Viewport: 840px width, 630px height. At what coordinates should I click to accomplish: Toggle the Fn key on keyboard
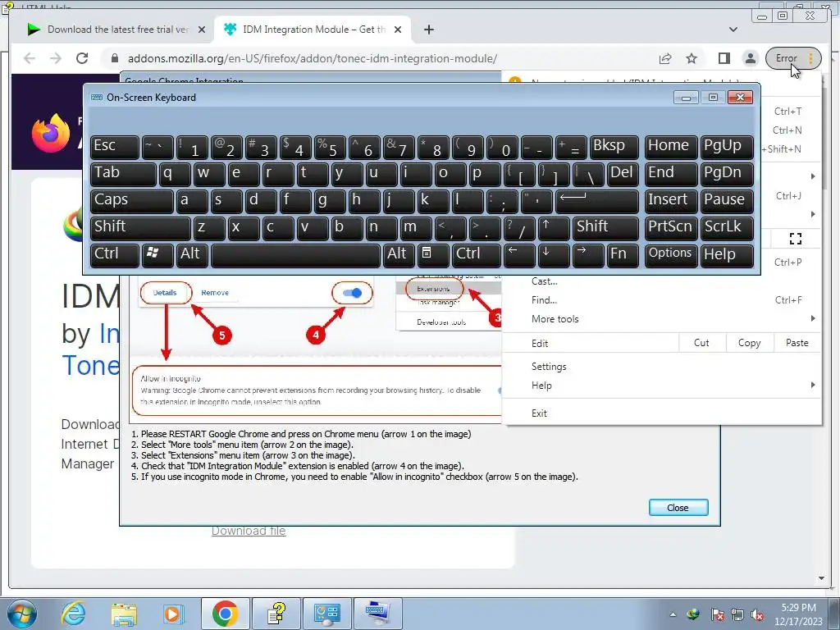click(x=622, y=254)
